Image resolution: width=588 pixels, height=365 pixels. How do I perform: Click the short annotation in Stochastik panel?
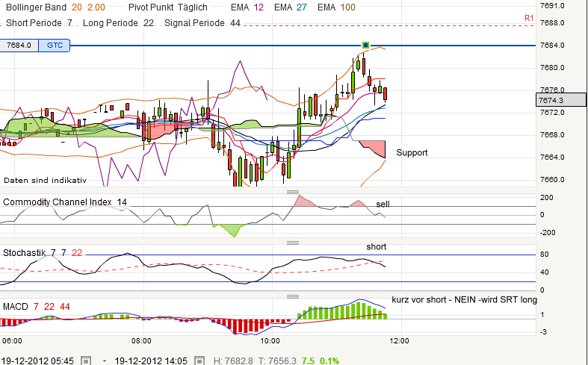tap(376, 246)
